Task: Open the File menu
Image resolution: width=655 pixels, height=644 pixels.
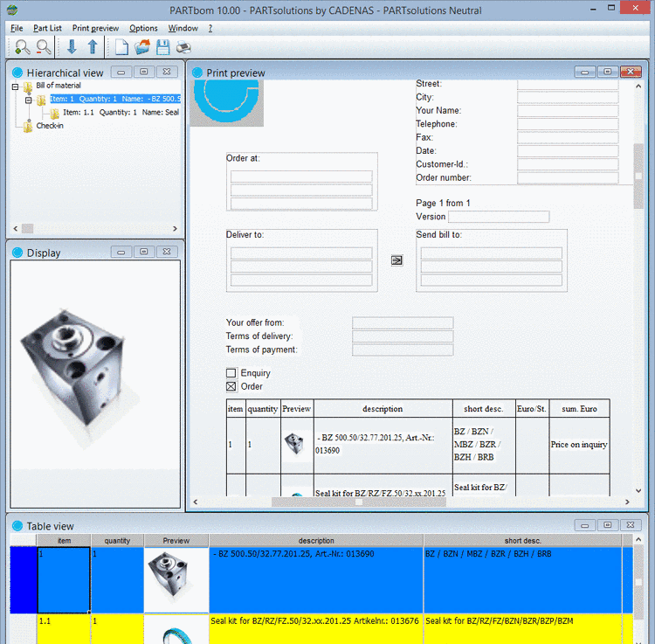Action: tap(17, 28)
